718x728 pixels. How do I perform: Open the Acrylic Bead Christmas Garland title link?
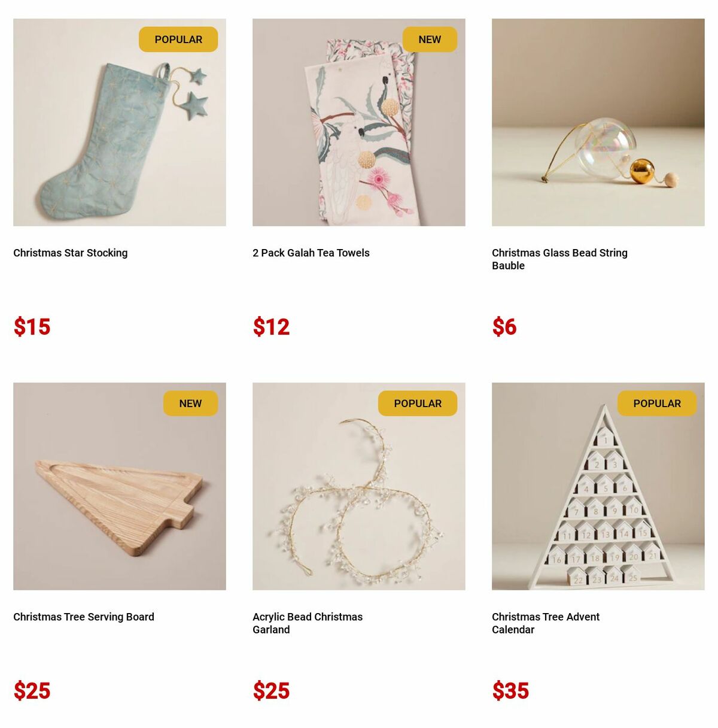308,623
